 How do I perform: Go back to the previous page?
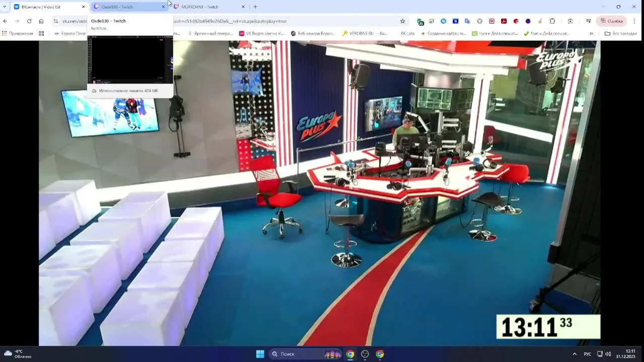point(5,21)
